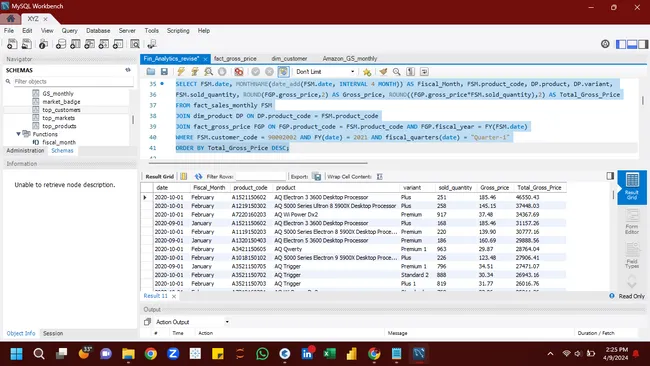Toggle right sidebar panel visibility
The height and width of the screenshot is (366, 650).
643,44
